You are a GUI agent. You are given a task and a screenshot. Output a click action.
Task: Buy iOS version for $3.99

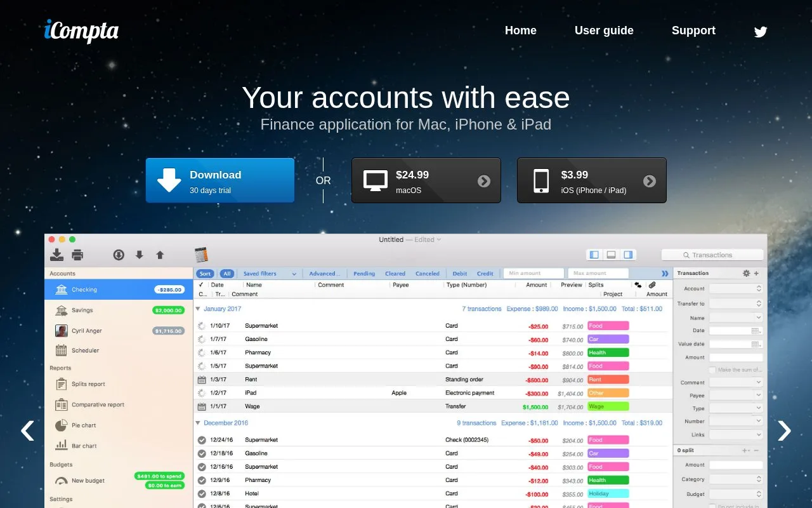[592, 180]
